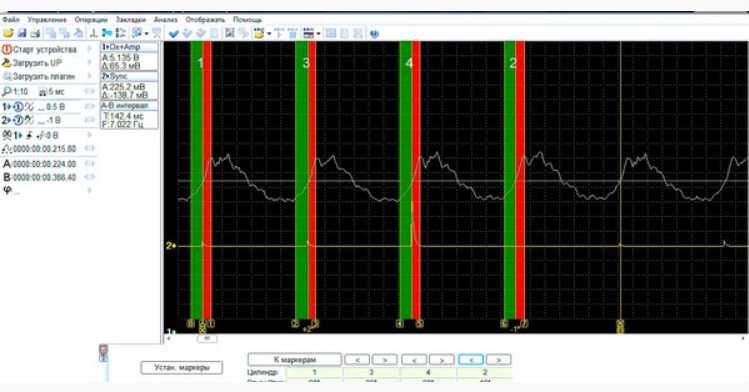This screenshot has width=749, height=392.
Task: Click the vertical cursor toolbar icon left of scissors
Action: click(x=94, y=33)
